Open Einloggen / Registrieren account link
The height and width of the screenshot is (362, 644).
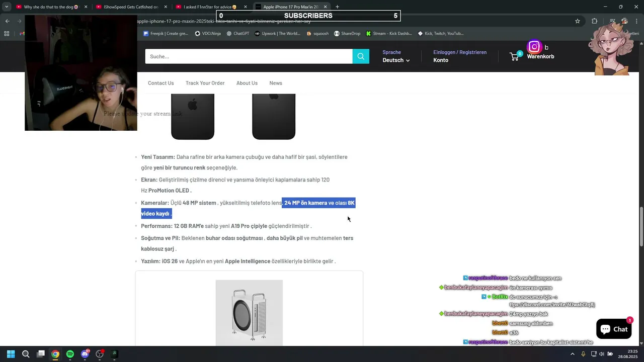[460, 52]
